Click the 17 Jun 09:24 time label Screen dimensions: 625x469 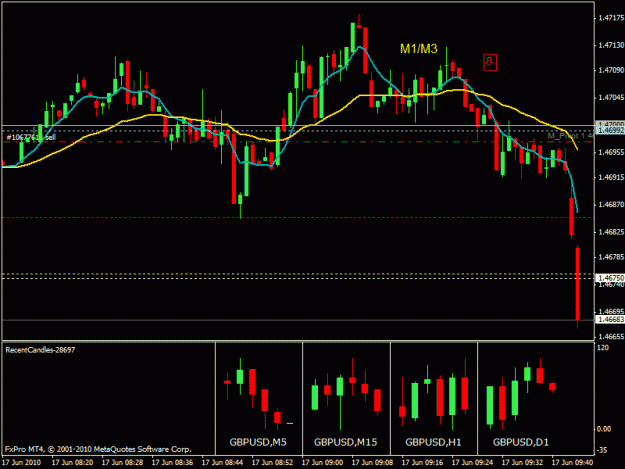coord(472,463)
